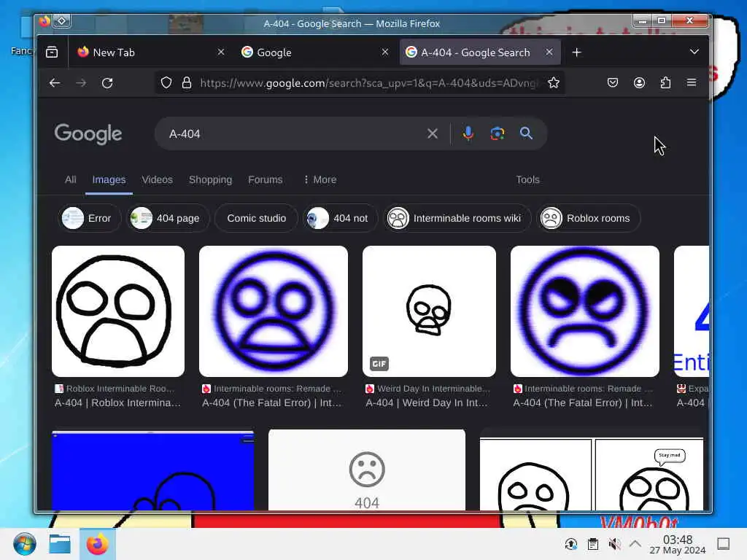Filter images with the 404 not chip

(x=340, y=218)
